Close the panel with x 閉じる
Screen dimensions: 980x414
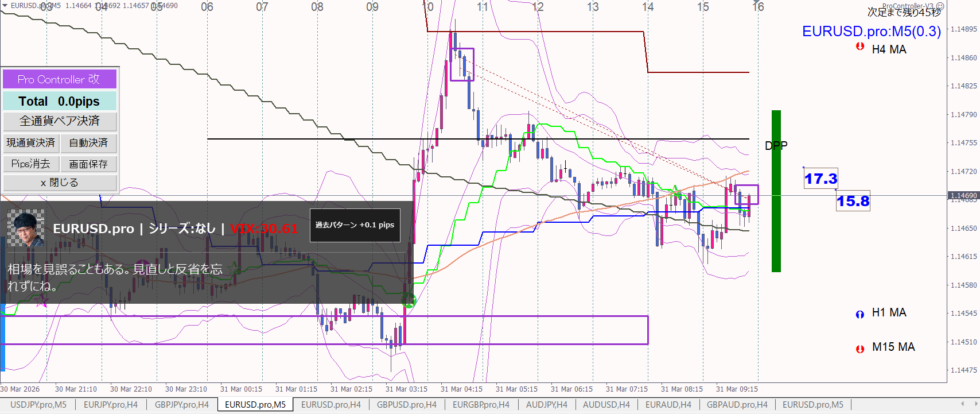tap(60, 183)
